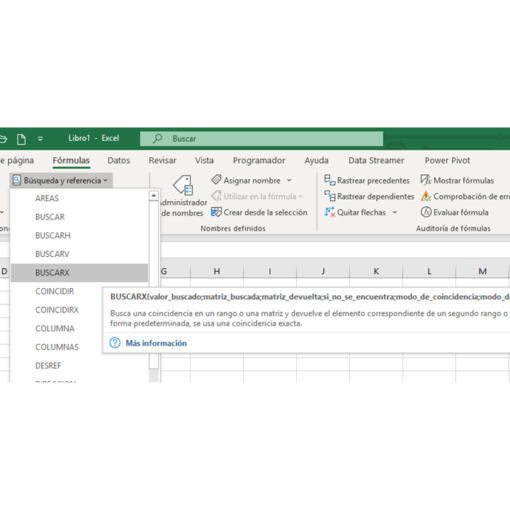Click the Buscar search field
510x510 pixels.
(x=261, y=139)
